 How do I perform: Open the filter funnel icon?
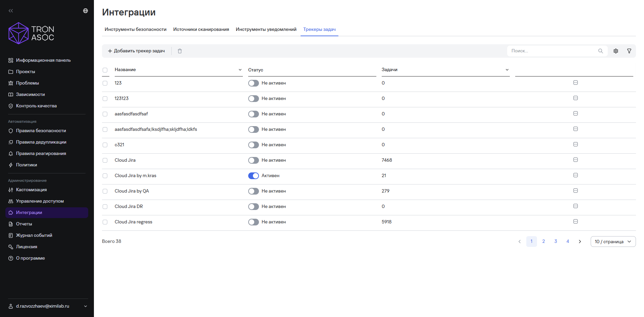(x=629, y=51)
